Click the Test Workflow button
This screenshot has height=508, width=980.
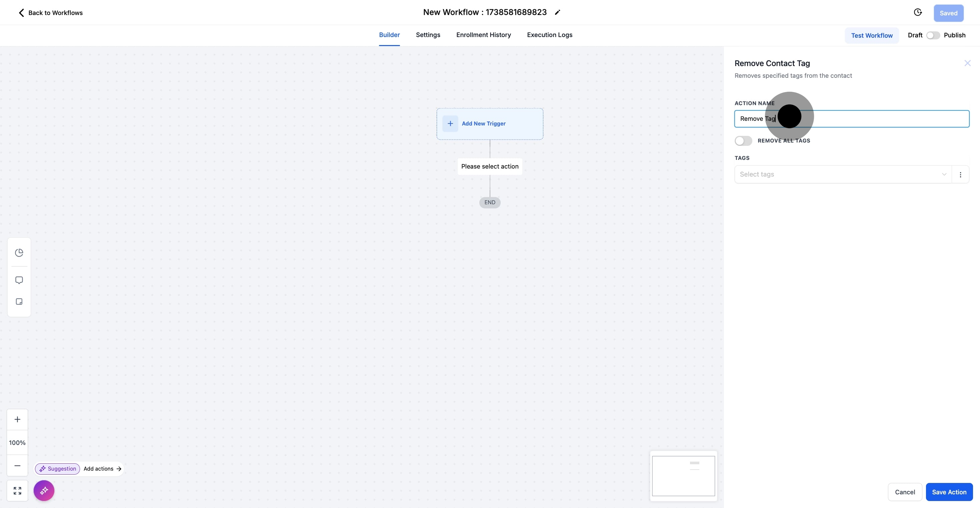tap(872, 35)
